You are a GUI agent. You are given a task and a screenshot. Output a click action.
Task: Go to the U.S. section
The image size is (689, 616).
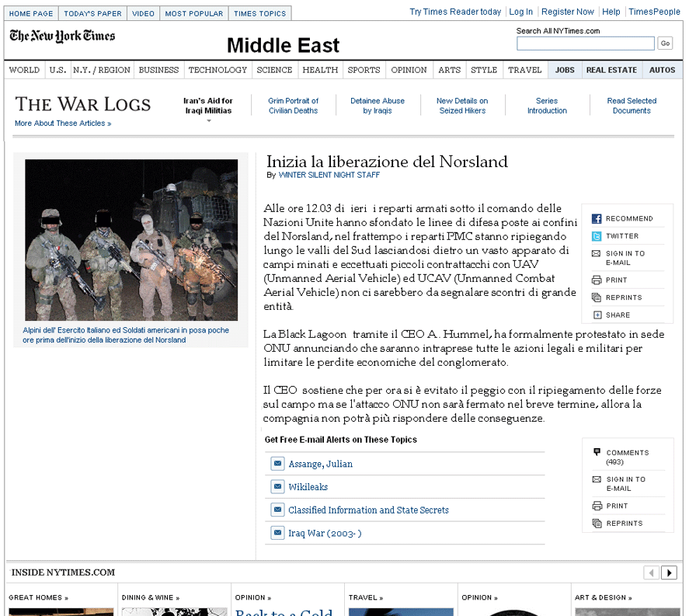point(58,70)
